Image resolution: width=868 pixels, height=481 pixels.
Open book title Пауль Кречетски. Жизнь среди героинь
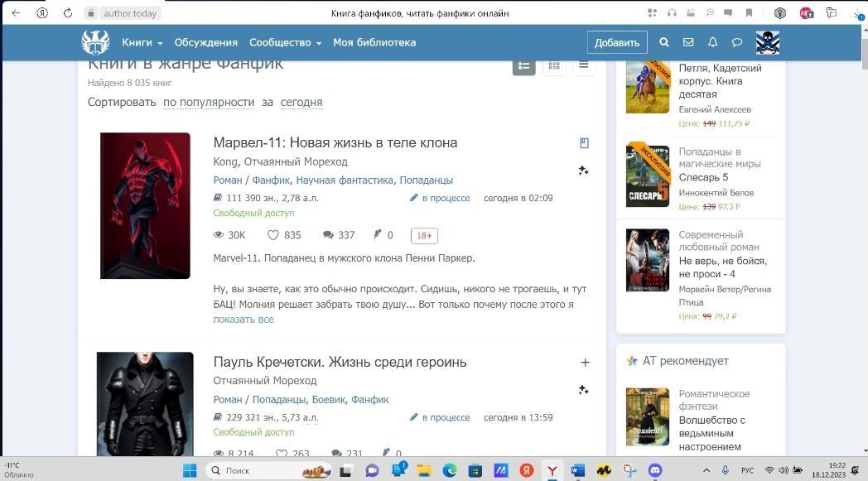340,362
